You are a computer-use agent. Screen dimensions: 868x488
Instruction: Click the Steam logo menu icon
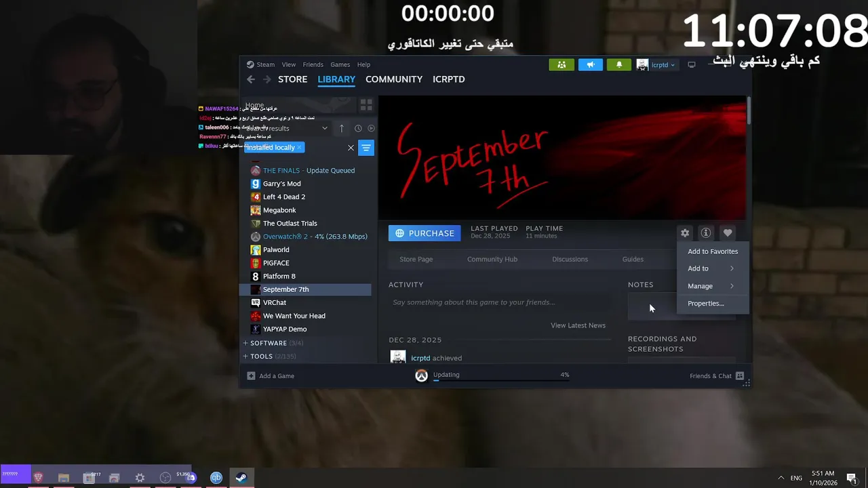pos(250,64)
